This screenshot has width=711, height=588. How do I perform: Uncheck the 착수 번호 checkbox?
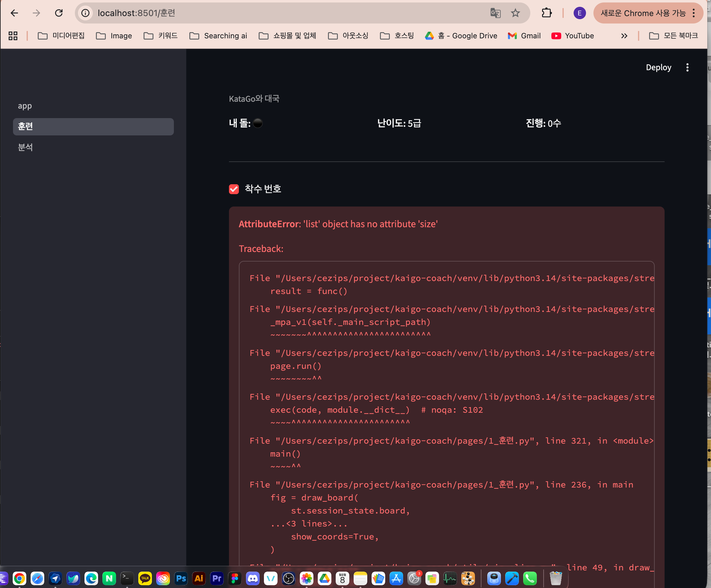(234, 189)
